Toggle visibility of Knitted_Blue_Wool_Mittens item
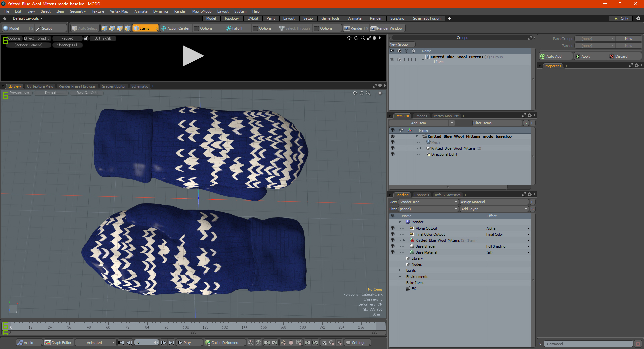The image size is (644, 349). [392, 148]
